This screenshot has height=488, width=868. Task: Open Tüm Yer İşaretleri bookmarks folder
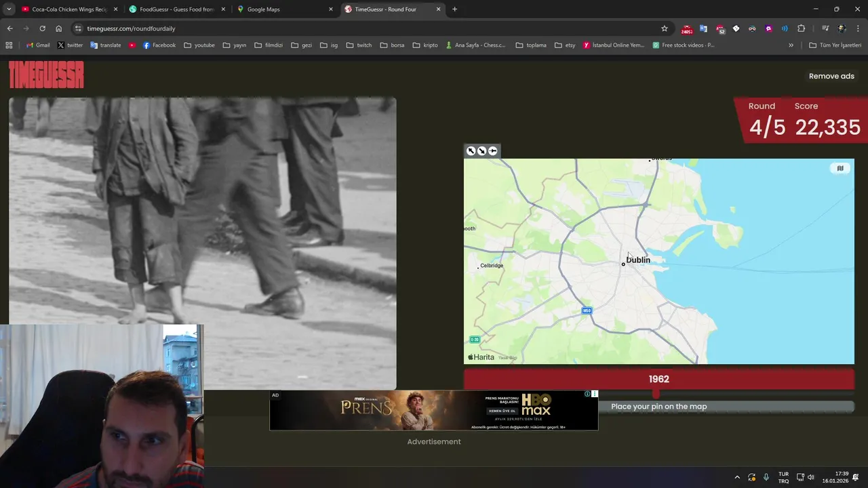coord(835,45)
